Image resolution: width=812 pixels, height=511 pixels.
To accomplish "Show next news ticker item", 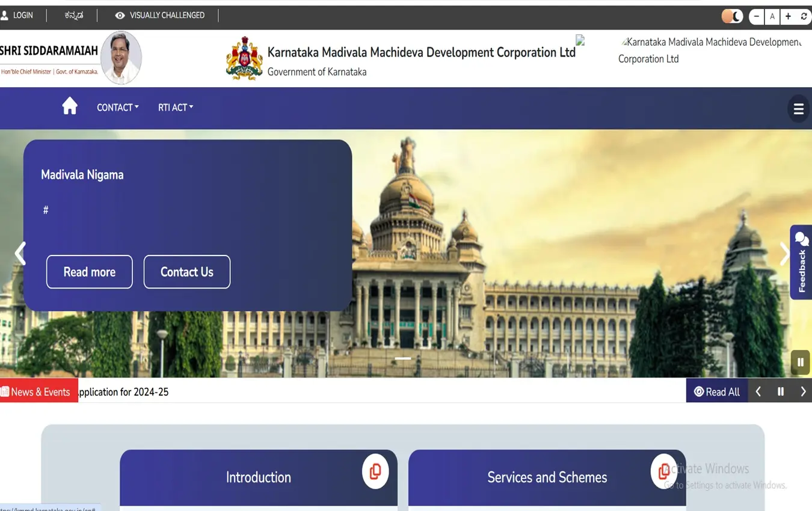I will 803,392.
